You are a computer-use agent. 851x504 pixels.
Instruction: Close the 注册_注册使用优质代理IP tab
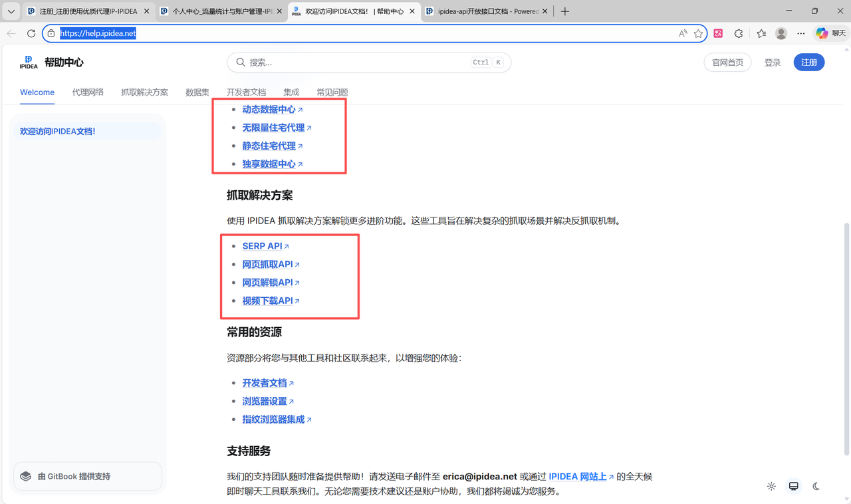point(147,11)
